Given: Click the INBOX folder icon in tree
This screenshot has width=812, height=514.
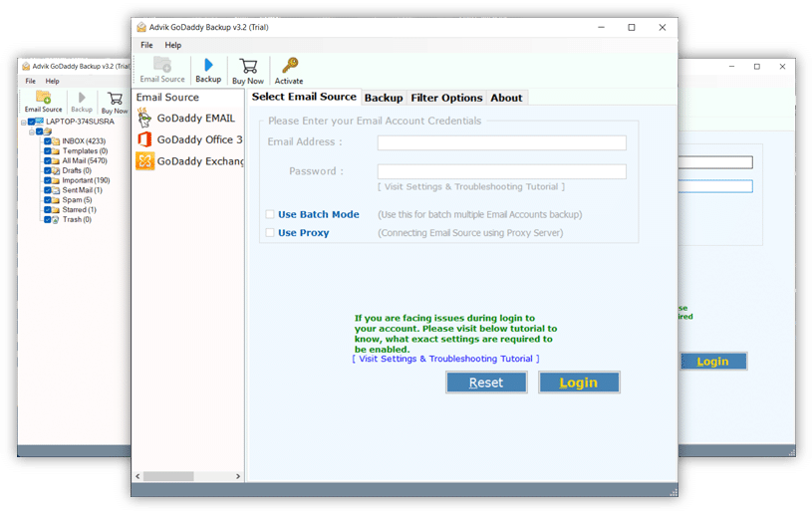Looking at the screenshot, I should coord(56,141).
